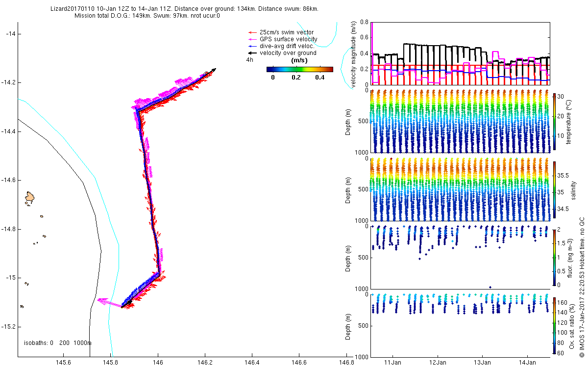Screen dimensions: 588x368
Task: Click the black arrowhead at the track's northeast end
Action: [213, 71]
